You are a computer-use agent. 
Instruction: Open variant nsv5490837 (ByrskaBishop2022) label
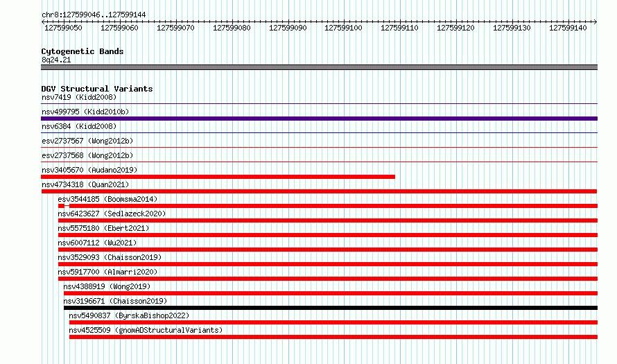coord(129,315)
